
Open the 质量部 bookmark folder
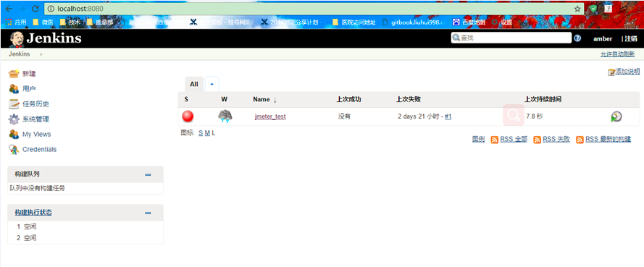coord(100,22)
